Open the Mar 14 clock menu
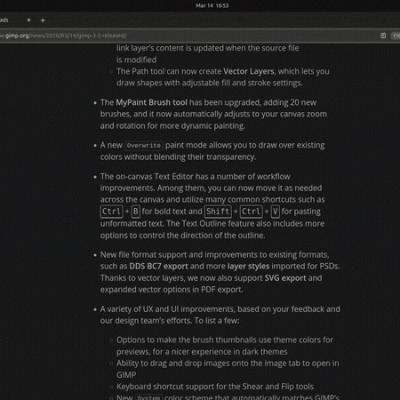This screenshot has height=400, width=400. [212, 5]
